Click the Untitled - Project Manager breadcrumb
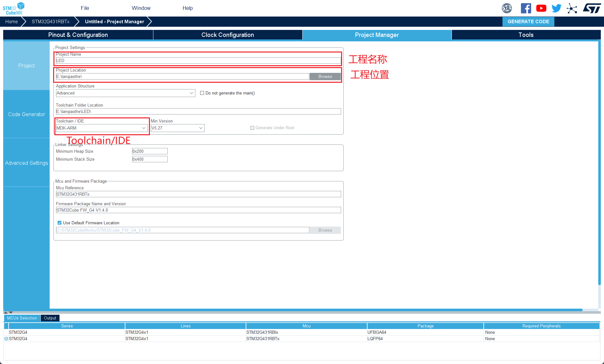The width and height of the screenshot is (604, 364). tap(115, 22)
